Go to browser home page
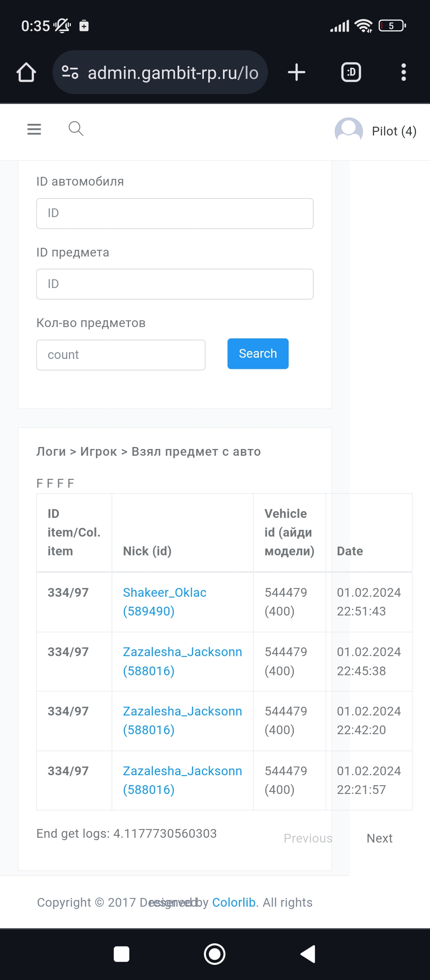430x980 pixels. coord(26,73)
